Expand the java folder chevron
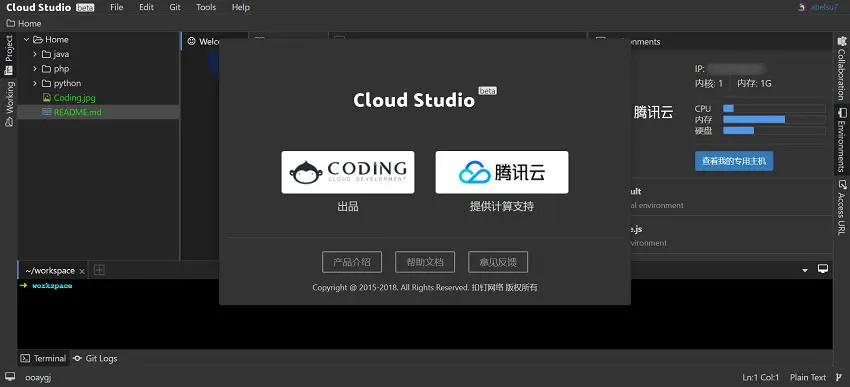 (x=35, y=54)
